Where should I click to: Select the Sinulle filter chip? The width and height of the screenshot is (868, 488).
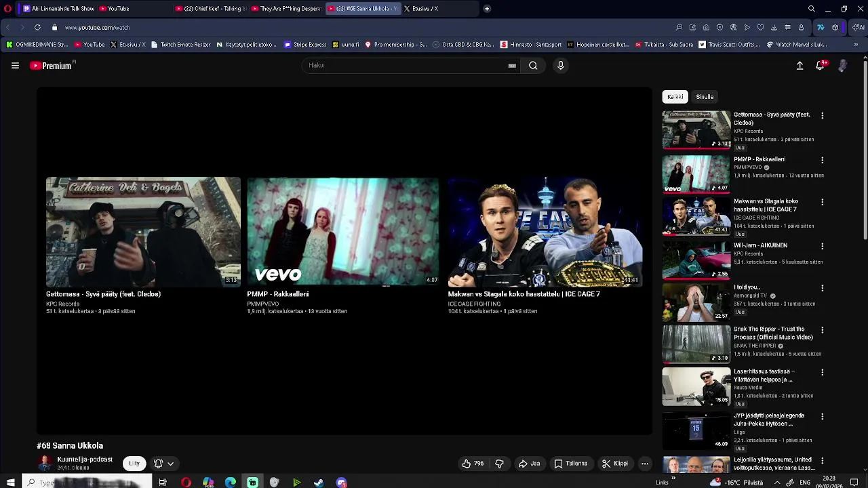coord(705,97)
